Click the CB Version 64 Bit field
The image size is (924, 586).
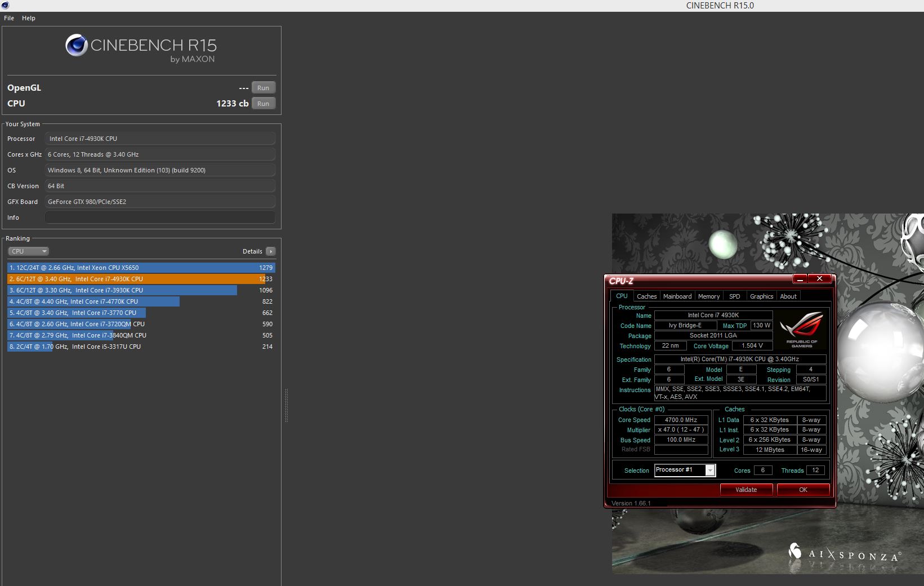pos(160,186)
